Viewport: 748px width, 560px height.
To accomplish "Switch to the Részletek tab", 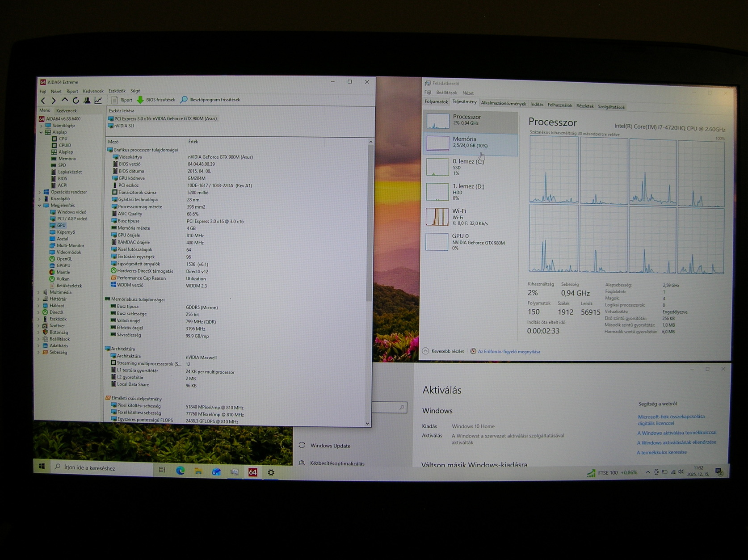I will 585,106.
